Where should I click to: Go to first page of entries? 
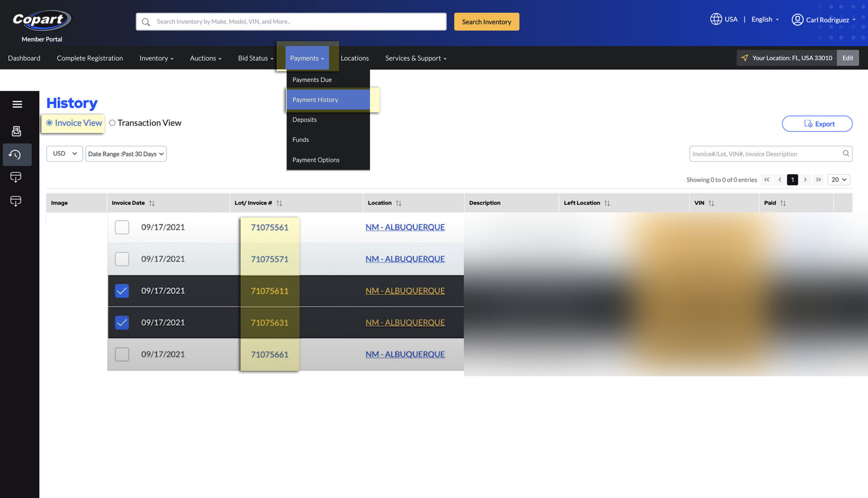click(x=767, y=180)
